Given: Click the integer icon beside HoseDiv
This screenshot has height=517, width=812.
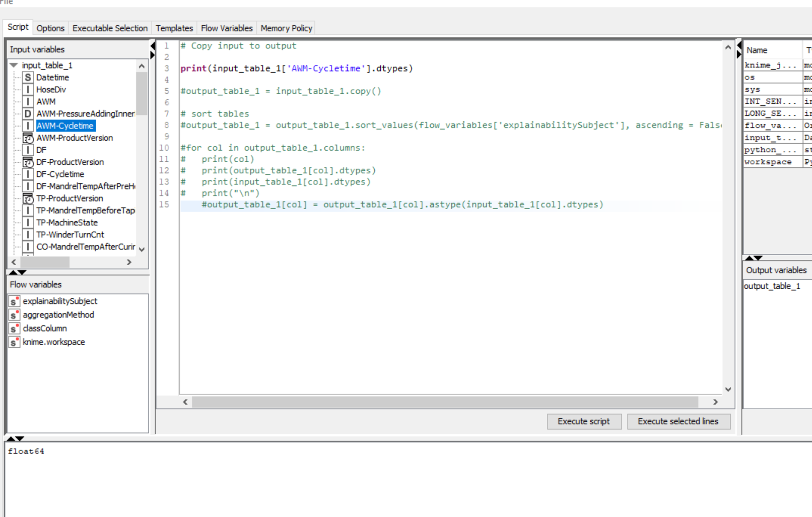Looking at the screenshot, I should click(x=27, y=89).
